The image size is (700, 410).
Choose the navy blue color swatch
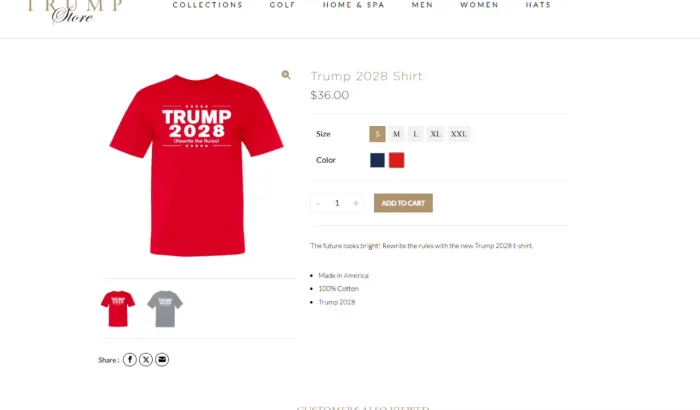(x=377, y=160)
